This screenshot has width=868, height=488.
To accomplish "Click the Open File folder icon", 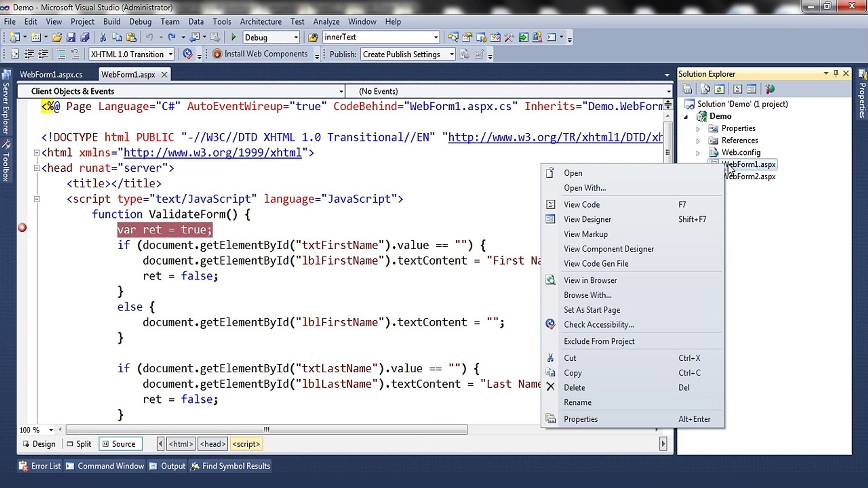I will pos(57,37).
